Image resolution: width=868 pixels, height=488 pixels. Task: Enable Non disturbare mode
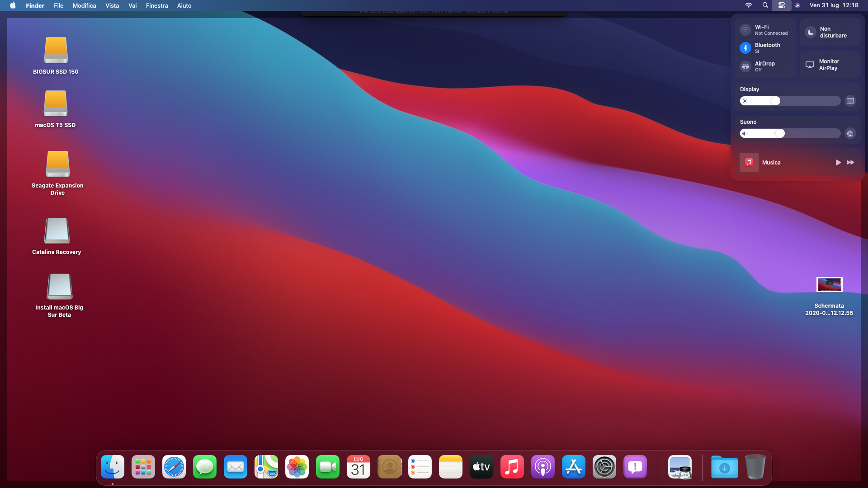(x=811, y=32)
